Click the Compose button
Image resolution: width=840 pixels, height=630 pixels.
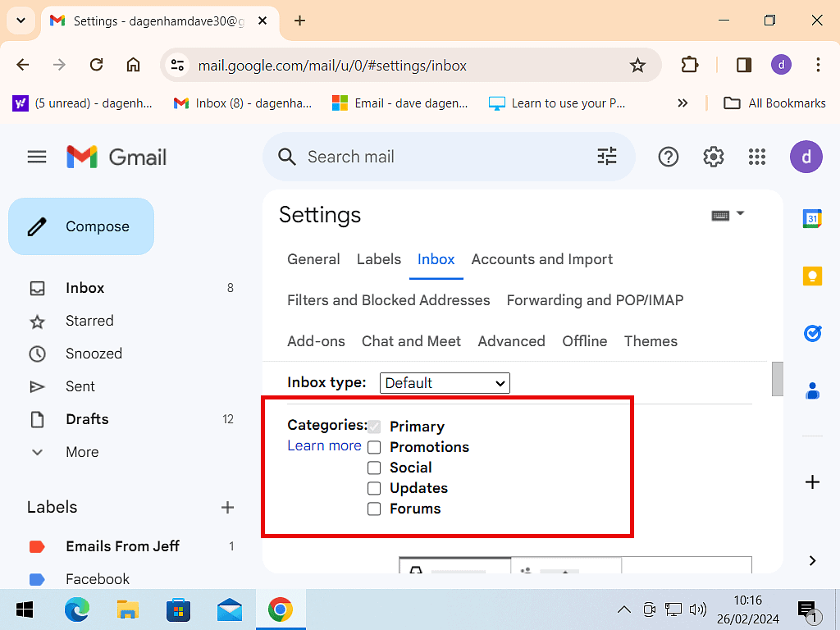coord(81,226)
